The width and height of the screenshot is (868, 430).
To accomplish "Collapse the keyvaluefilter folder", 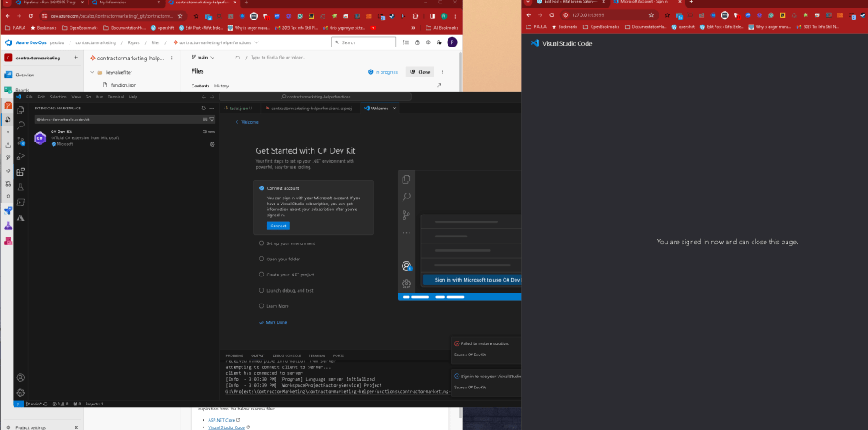I will click(92, 72).
